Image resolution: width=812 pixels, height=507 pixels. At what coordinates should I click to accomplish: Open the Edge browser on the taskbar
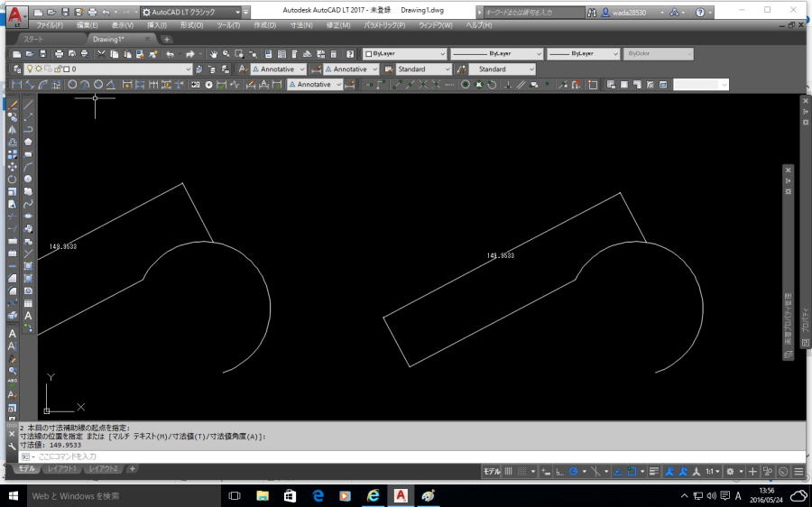318,495
